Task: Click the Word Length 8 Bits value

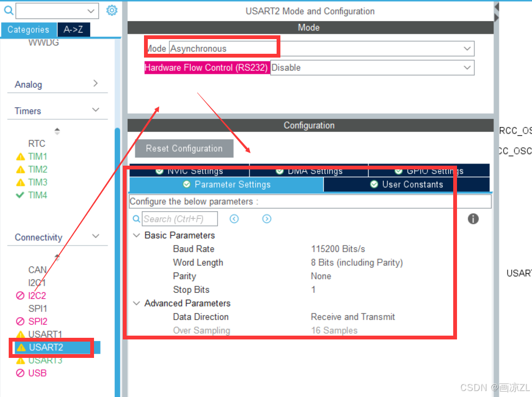Action: (x=357, y=262)
